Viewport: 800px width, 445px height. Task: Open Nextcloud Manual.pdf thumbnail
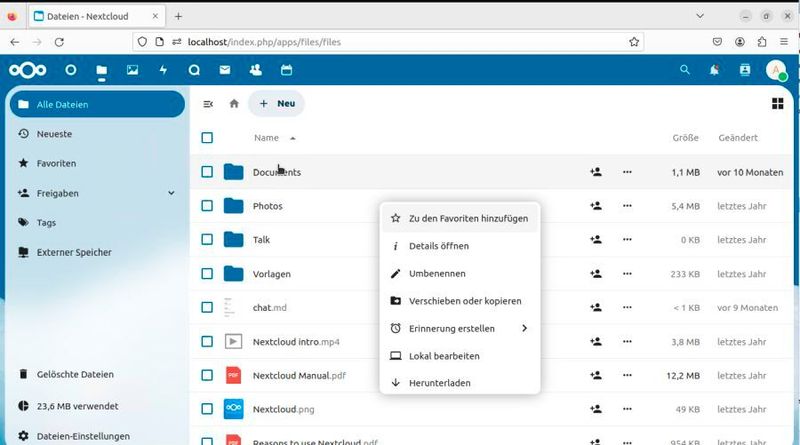[x=233, y=375]
